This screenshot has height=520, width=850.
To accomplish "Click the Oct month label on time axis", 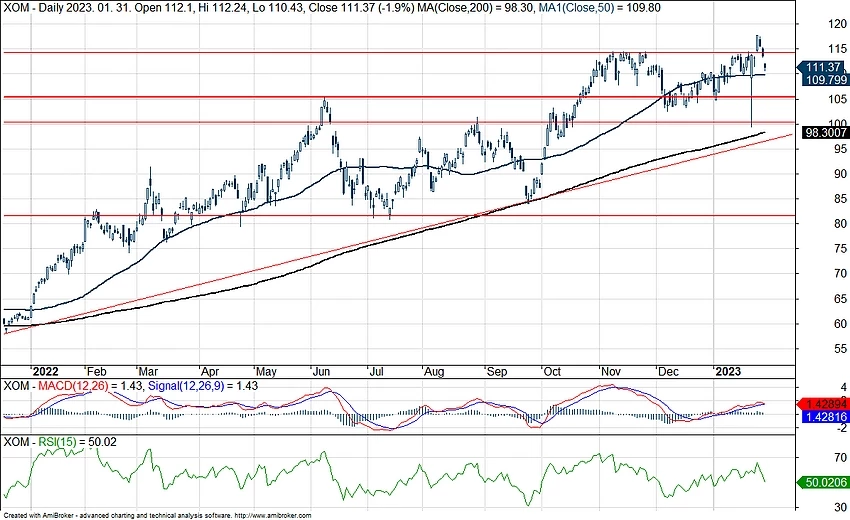I will 552,371.
